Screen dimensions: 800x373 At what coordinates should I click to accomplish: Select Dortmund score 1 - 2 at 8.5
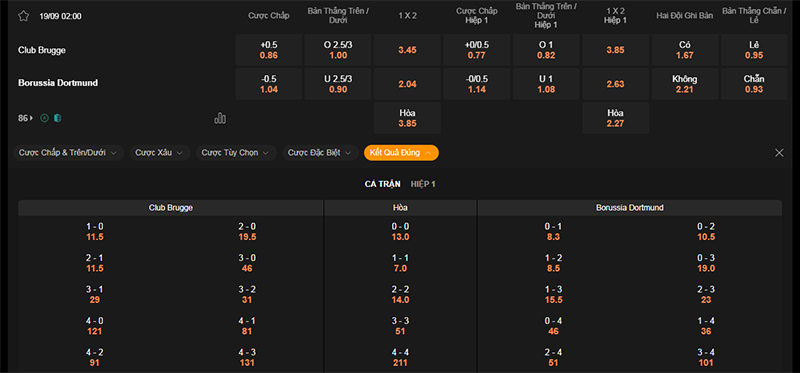[553, 263]
